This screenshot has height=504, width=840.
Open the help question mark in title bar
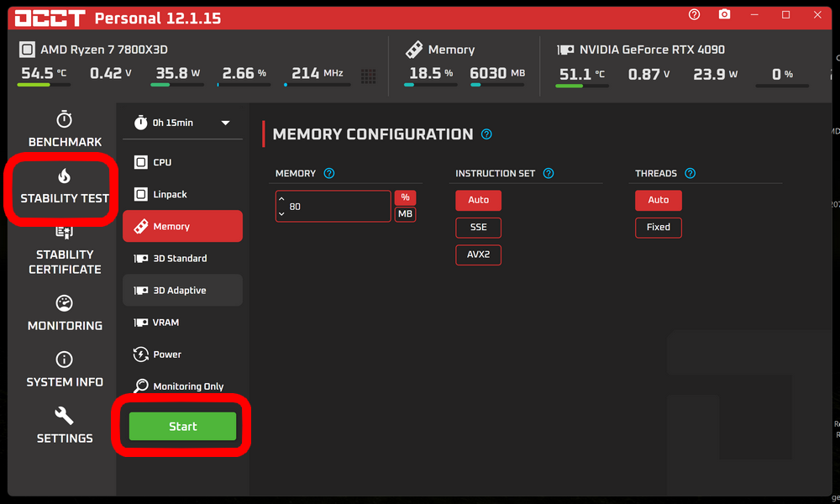tap(695, 14)
